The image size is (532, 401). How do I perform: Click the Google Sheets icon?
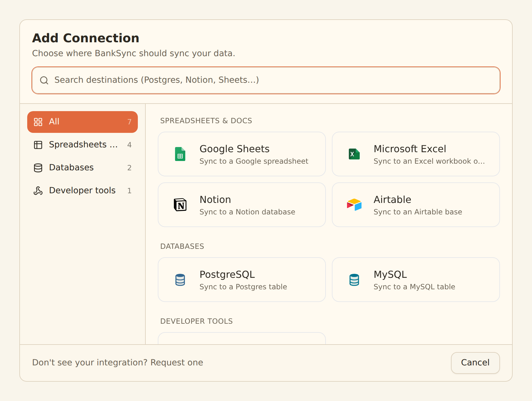pos(180,154)
